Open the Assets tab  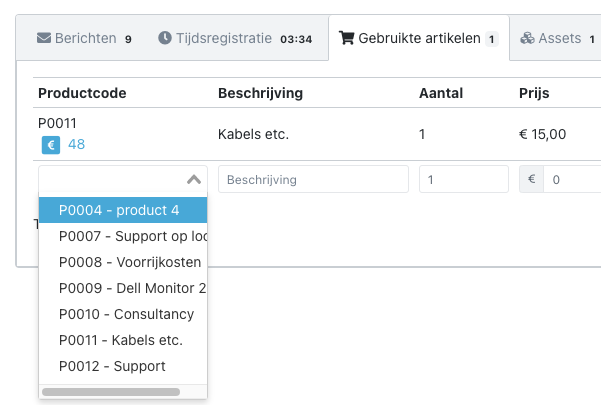tap(557, 38)
